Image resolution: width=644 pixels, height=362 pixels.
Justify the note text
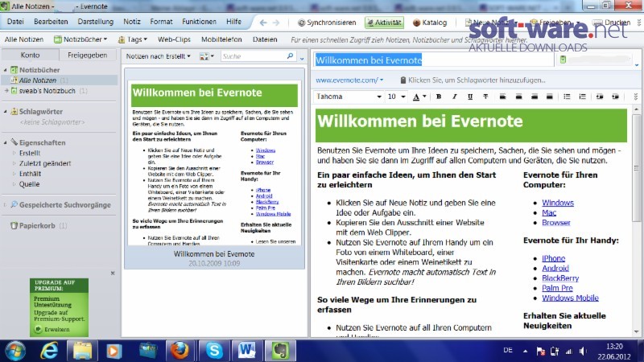550,97
